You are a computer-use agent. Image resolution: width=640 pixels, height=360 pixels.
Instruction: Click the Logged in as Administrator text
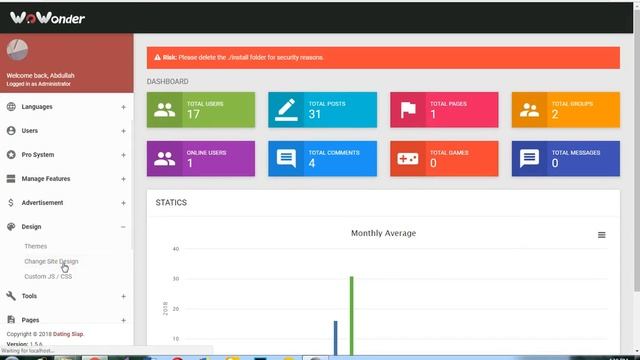pyautogui.click(x=38, y=84)
